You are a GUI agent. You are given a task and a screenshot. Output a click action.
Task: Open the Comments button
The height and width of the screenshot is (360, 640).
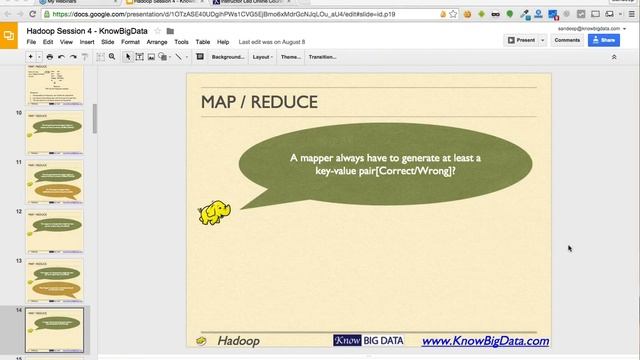click(x=567, y=40)
